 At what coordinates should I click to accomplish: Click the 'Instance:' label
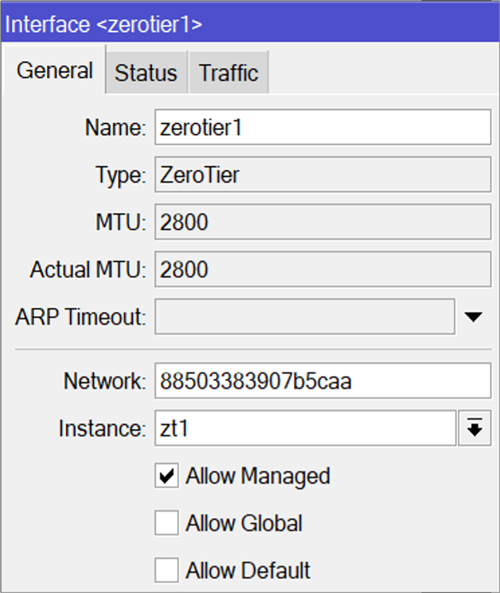click(x=102, y=428)
